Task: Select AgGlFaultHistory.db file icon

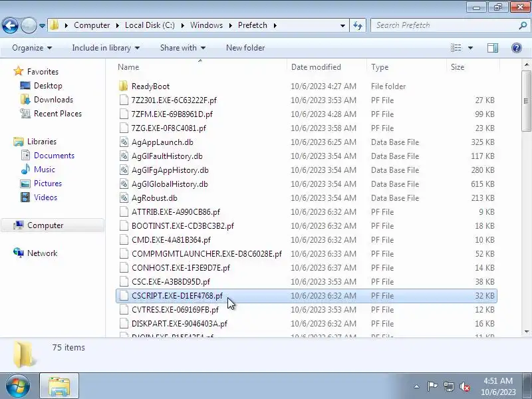Action: (124, 156)
